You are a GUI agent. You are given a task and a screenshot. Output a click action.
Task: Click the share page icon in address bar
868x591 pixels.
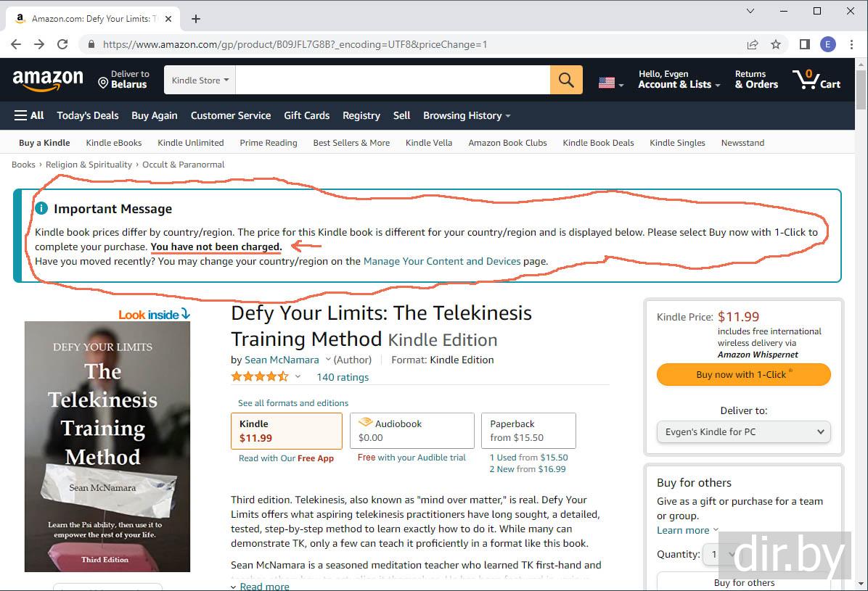click(753, 44)
